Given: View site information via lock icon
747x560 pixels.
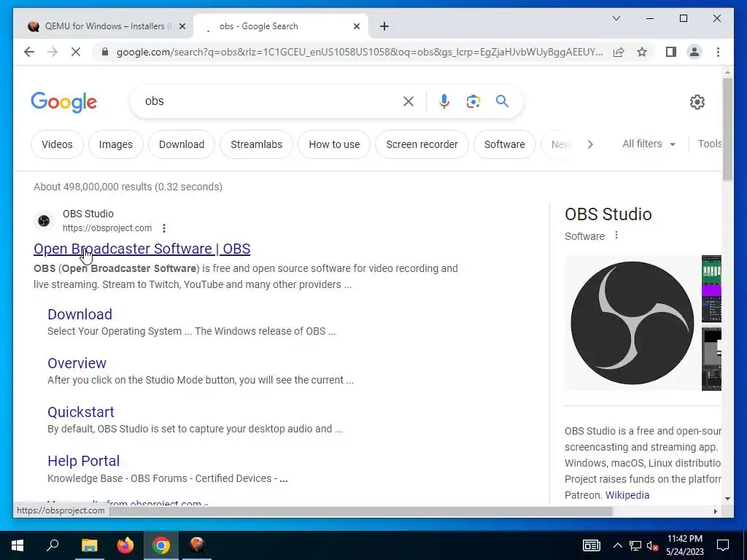Looking at the screenshot, I should [x=105, y=52].
